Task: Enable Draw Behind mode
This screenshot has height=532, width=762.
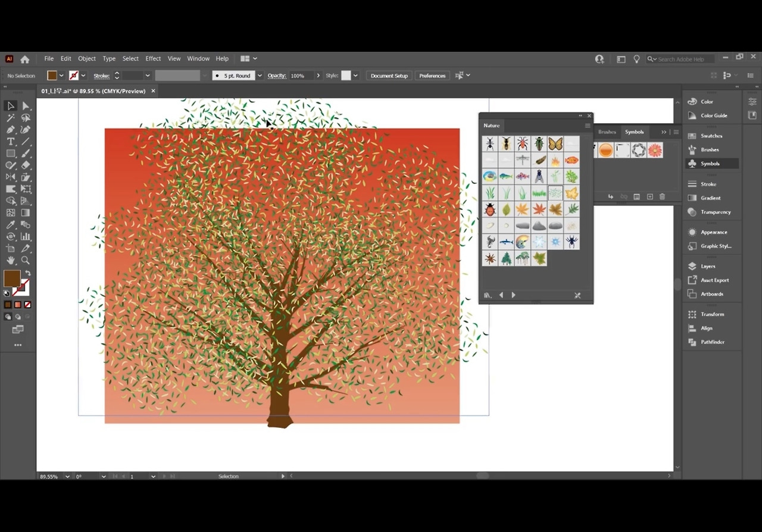Action: (x=18, y=317)
